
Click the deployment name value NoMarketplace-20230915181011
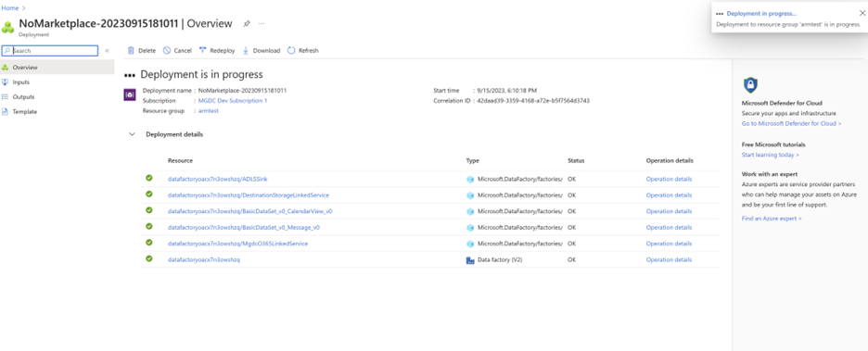242,90
